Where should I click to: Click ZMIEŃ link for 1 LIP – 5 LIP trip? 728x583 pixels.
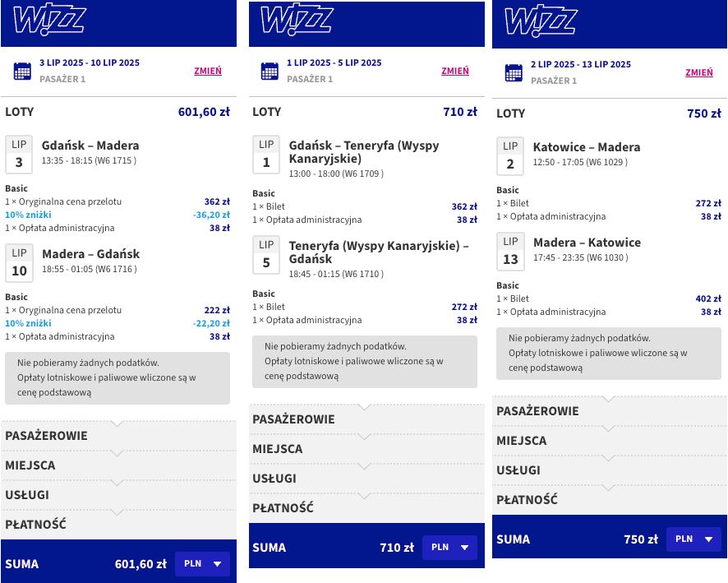[x=455, y=71]
